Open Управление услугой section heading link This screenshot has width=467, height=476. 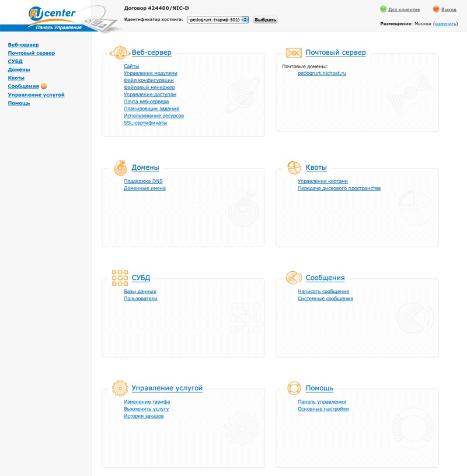pyautogui.click(x=167, y=388)
